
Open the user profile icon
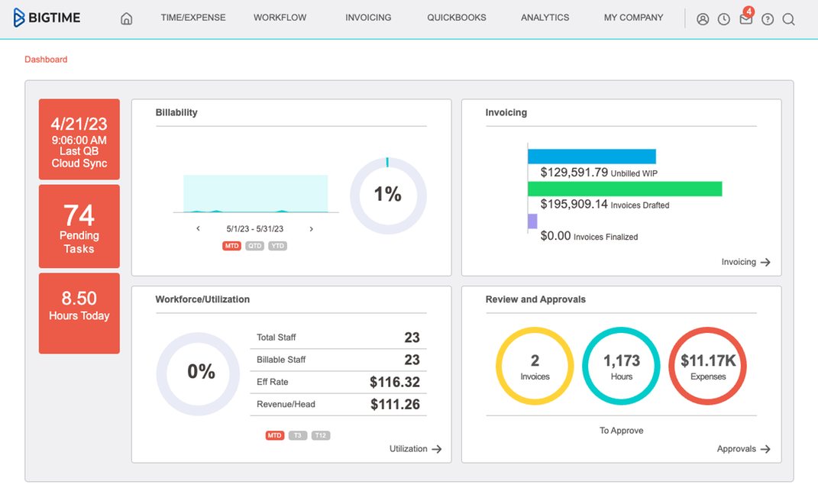(703, 19)
